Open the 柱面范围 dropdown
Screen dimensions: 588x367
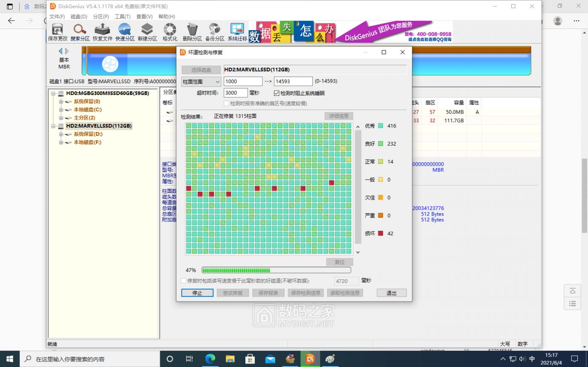click(x=201, y=81)
